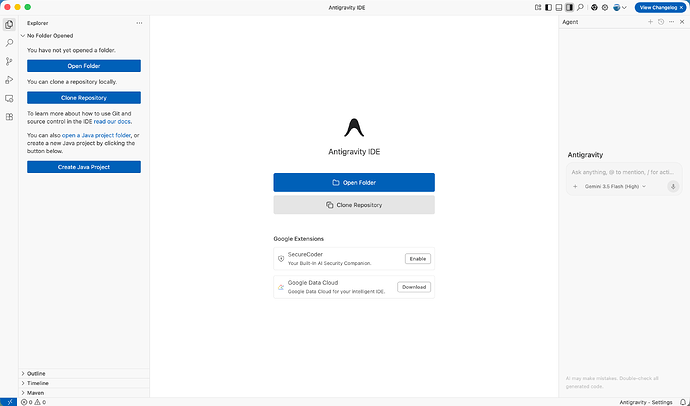
Task: Open remote window indicator in status bar
Action: coord(9,402)
